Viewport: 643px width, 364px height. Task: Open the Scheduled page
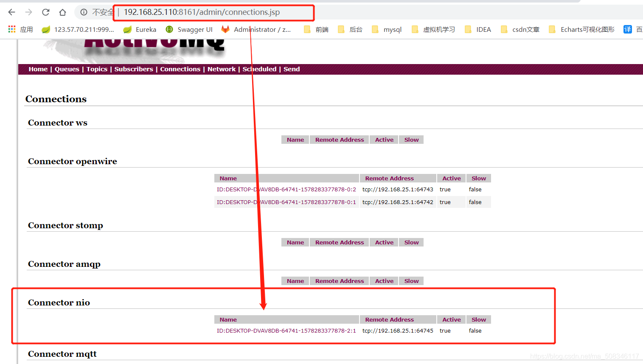[259, 69]
